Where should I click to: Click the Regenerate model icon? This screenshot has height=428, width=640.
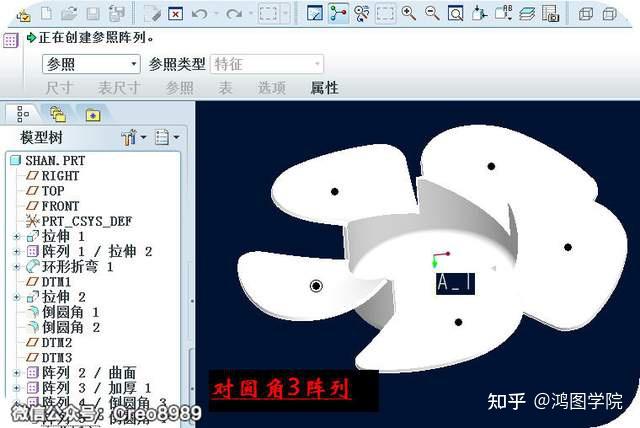point(152,14)
